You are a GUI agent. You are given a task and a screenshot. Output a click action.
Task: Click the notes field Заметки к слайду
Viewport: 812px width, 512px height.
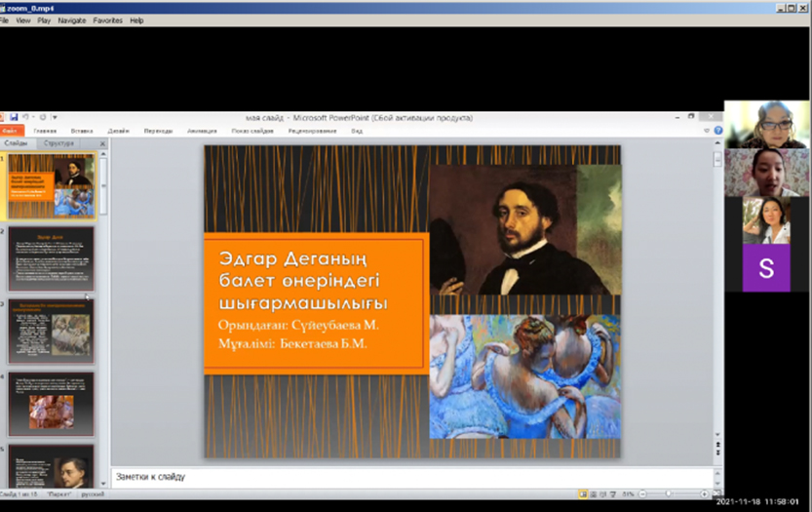[409, 477]
